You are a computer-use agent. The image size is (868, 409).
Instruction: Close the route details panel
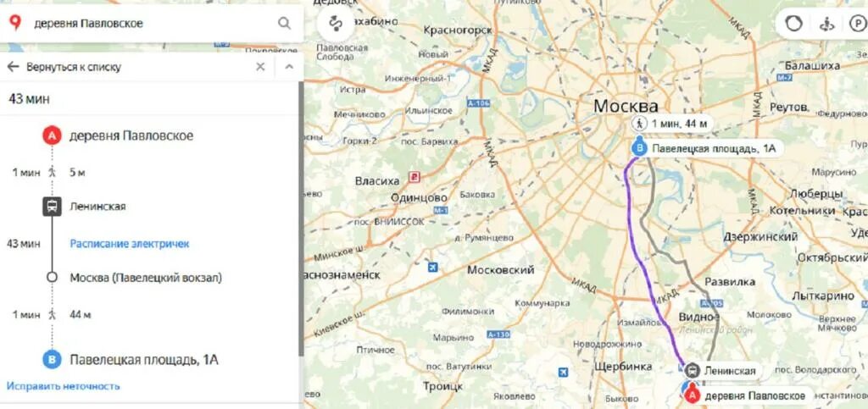(260, 67)
